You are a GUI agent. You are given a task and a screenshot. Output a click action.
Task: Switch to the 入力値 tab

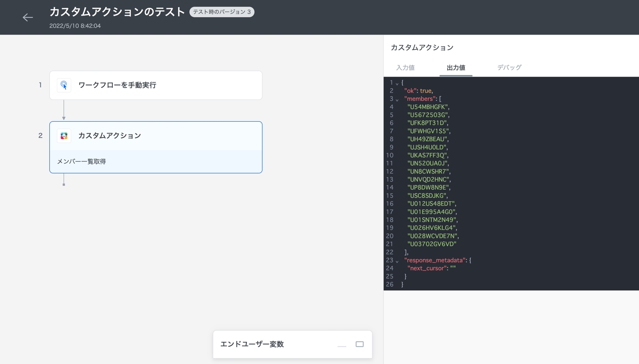click(x=405, y=68)
